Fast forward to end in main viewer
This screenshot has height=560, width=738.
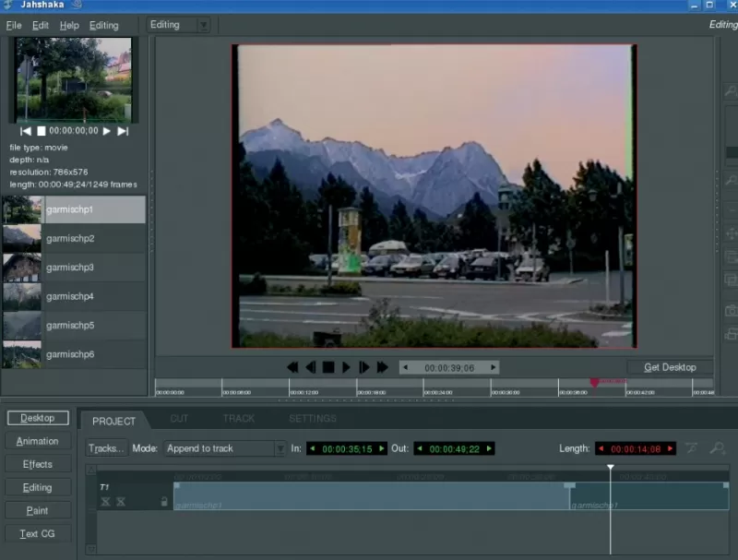382,367
